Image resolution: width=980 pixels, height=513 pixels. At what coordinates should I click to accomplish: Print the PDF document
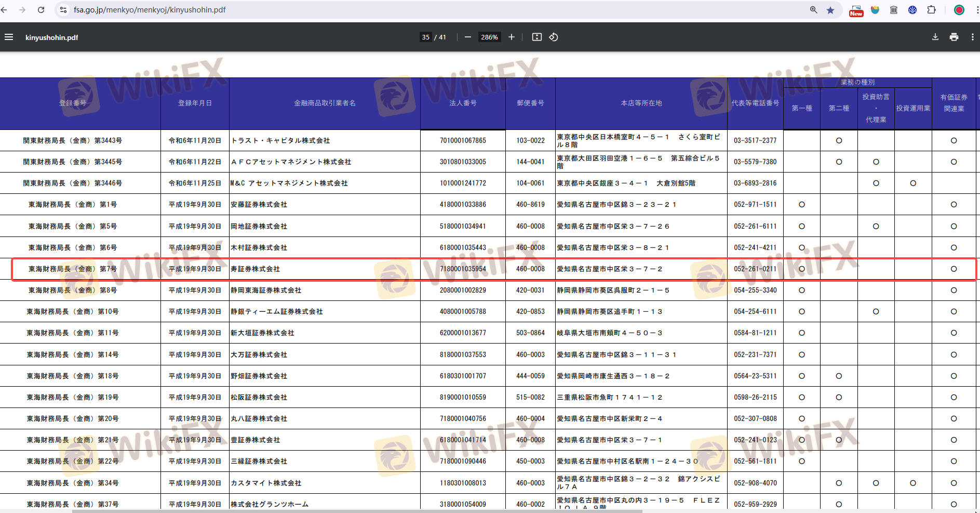tap(954, 37)
